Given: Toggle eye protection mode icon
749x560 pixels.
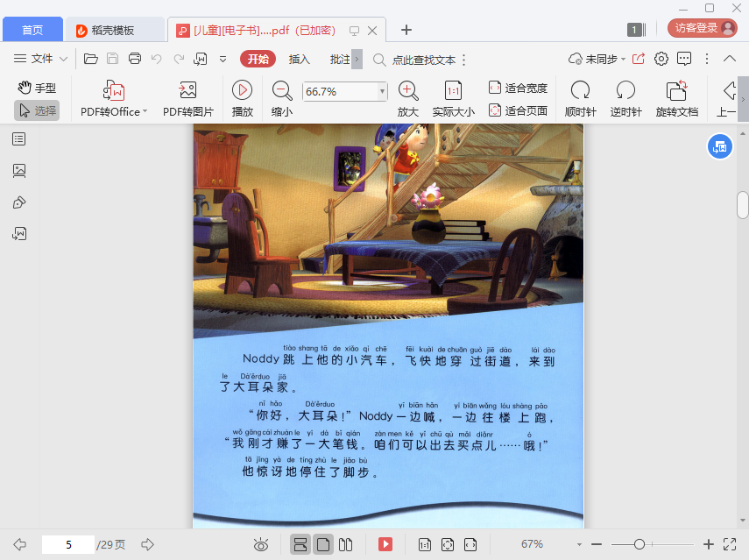Looking at the screenshot, I should (x=261, y=544).
